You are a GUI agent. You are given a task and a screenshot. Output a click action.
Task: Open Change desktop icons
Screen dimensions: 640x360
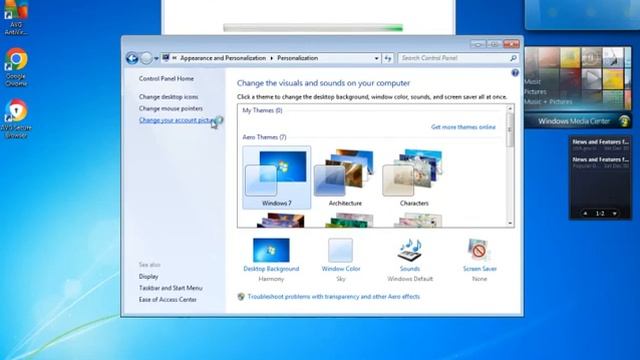[x=168, y=97]
